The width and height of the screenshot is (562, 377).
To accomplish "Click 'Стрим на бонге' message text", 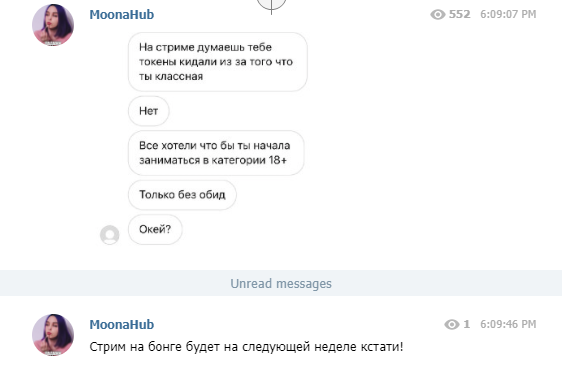I will (246, 347).
